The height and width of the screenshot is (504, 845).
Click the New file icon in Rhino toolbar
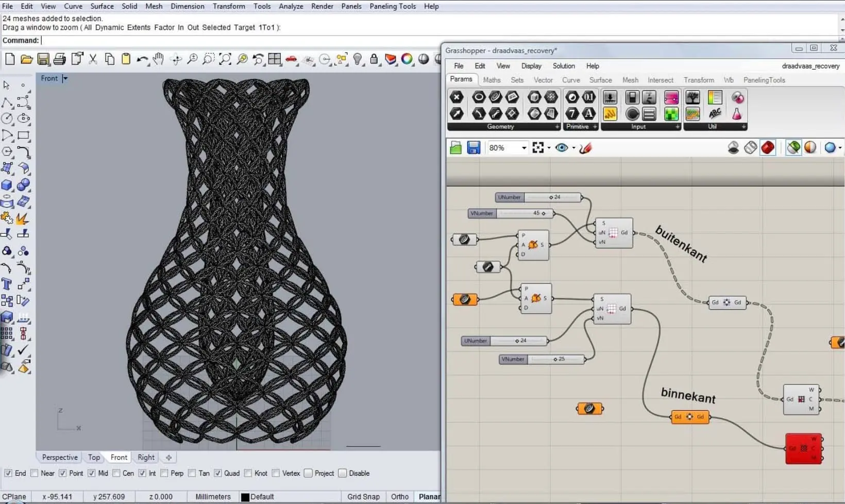(x=10, y=59)
